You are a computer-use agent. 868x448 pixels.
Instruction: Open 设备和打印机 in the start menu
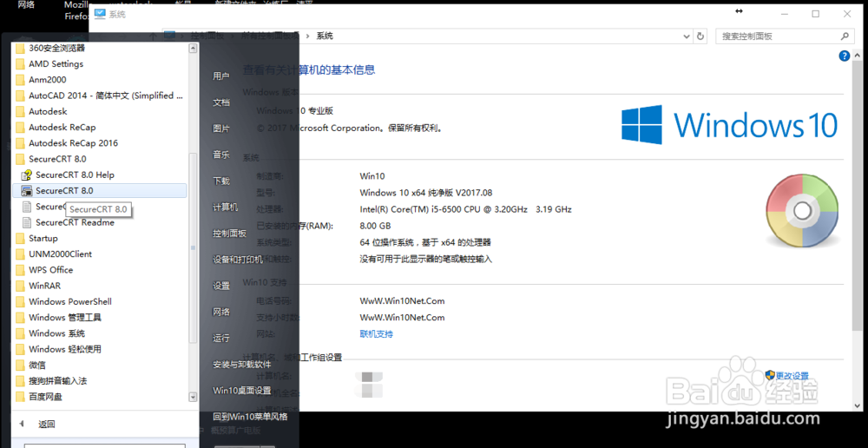[238, 260]
